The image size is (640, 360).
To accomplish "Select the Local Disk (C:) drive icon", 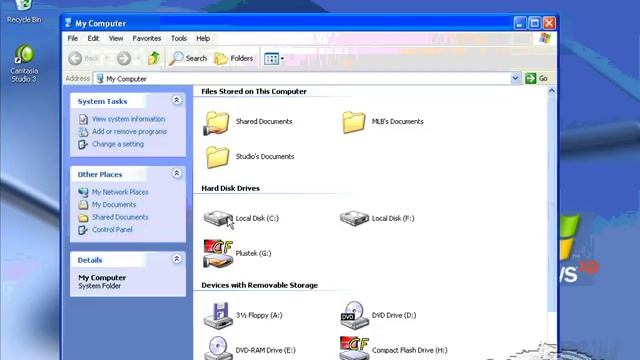I will [218, 218].
